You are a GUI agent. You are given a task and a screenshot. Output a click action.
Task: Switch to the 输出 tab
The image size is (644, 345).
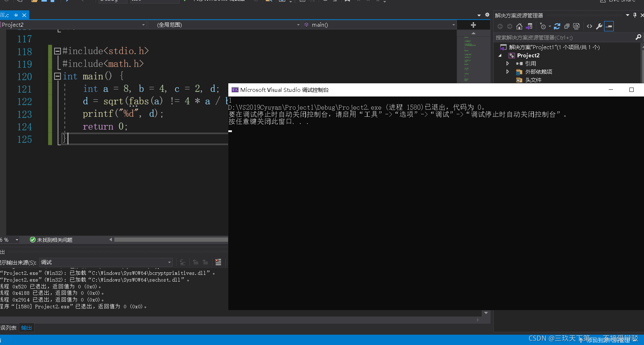26,328
